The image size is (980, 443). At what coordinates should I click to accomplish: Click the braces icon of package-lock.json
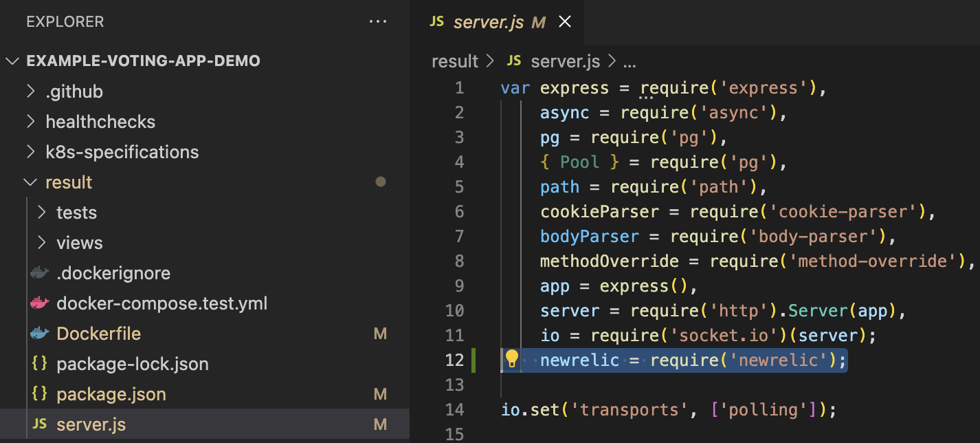(40, 364)
